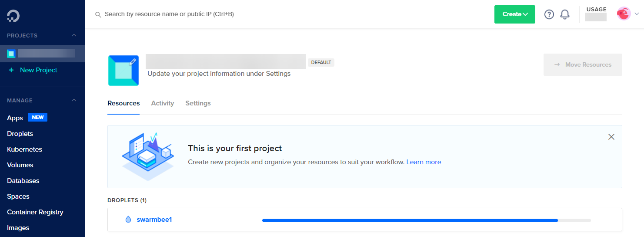644x237 pixels.
Task: Click the project icon in sidebar
Action: pyautogui.click(x=11, y=54)
